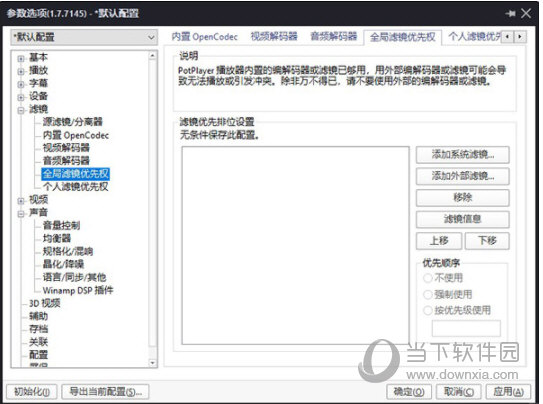Select 辅助 in the tree

point(38,316)
